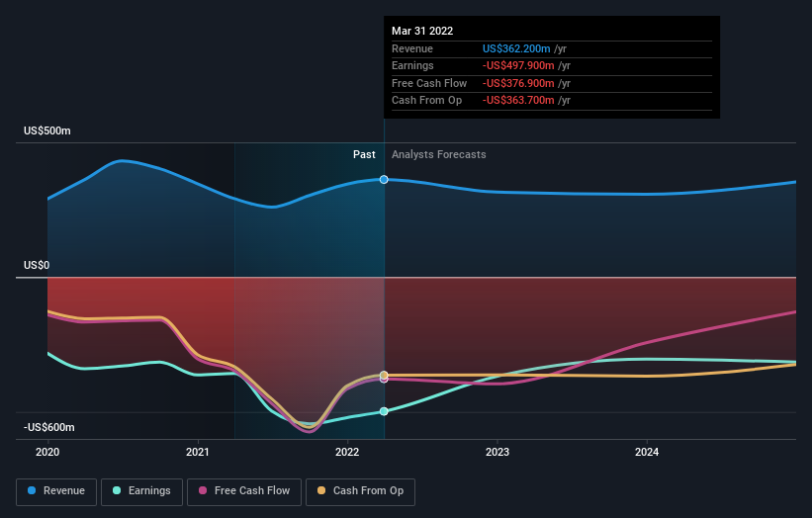
Task: Click the Earnings row label in tooltip
Action: pos(412,65)
